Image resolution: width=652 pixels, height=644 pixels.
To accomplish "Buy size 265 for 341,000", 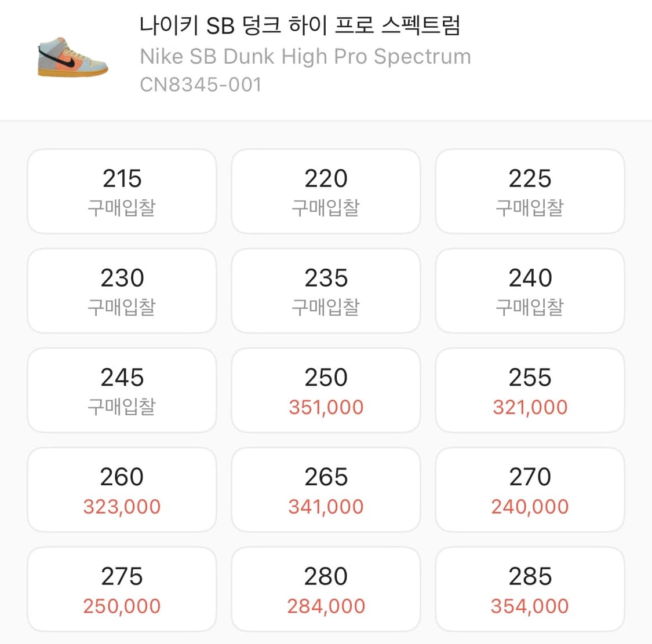I will tap(325, 489).
